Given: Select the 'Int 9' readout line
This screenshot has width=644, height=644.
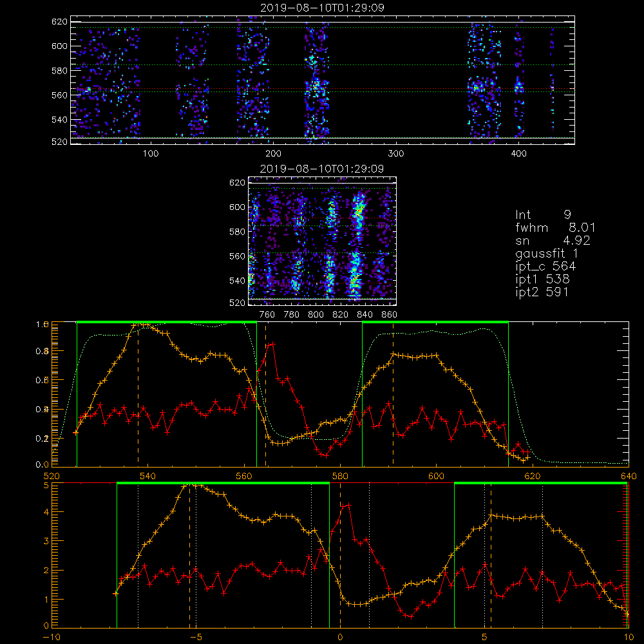Looking at the screenshot, I should coord(543,215).
